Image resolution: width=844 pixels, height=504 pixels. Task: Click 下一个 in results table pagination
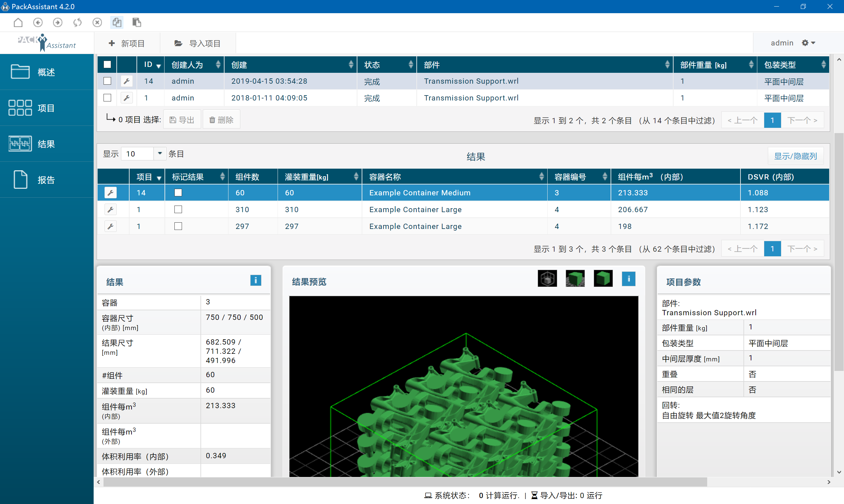802,249
